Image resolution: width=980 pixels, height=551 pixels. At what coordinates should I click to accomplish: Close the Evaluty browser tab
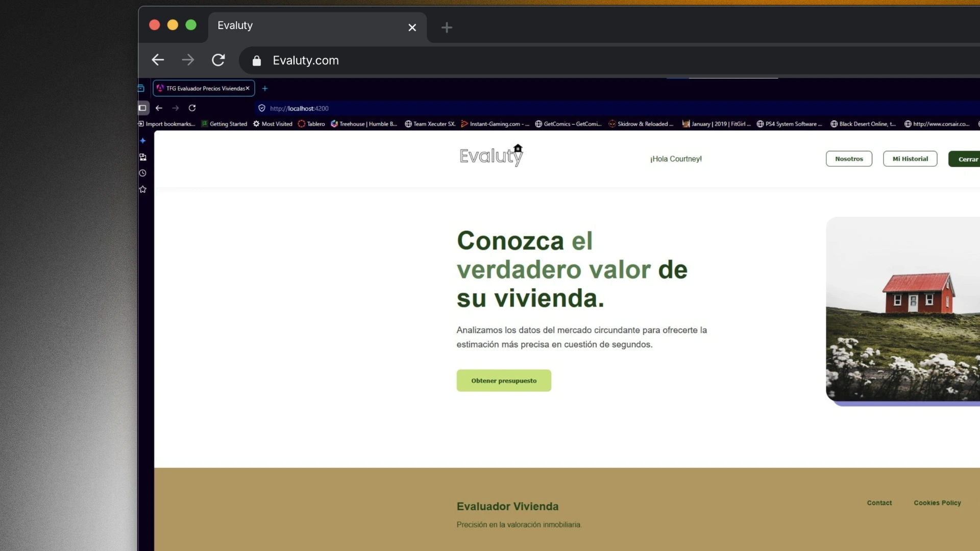[x=412, y=28]
